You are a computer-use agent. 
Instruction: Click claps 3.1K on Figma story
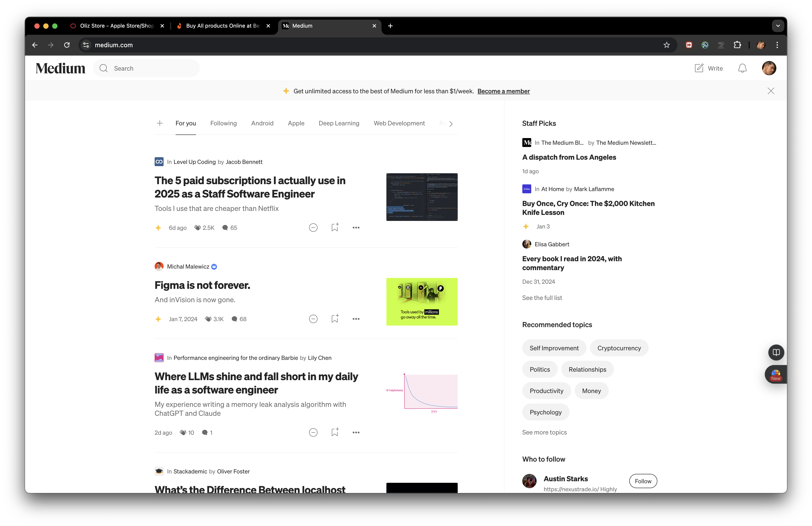(x=214, y=319)
